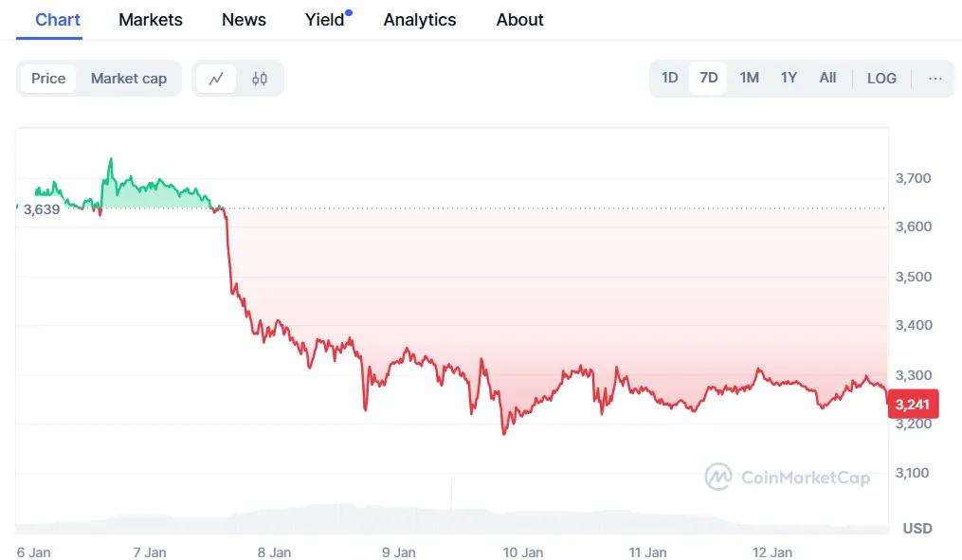Switch to candlestick chart view
962x560 pixels.
click(x=261, y=79)
